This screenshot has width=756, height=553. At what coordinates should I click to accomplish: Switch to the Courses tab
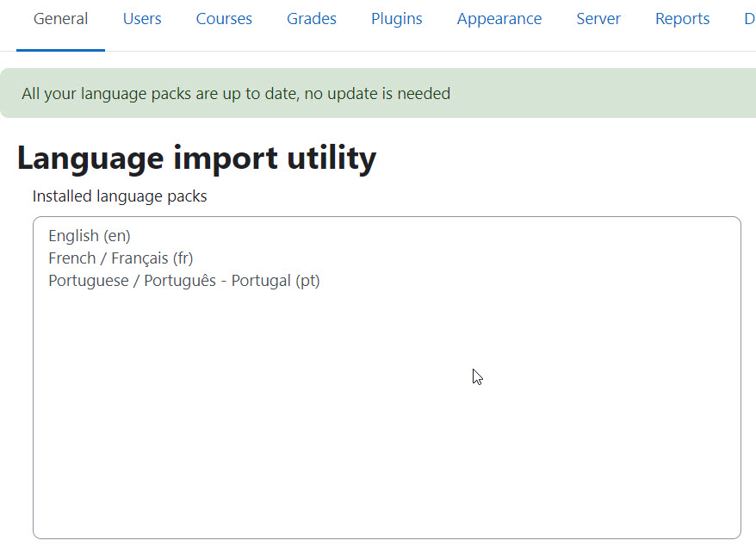point(224,19)
